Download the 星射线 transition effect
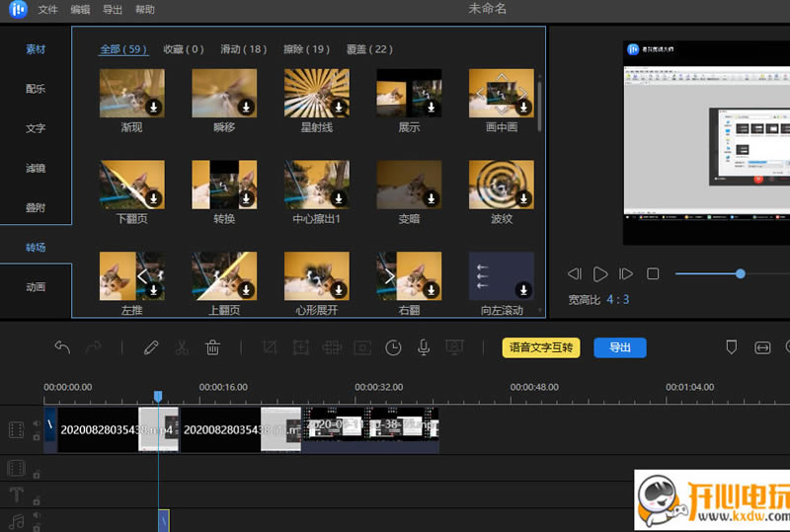This screenshot has width=790, height=532. click(339, 107)
